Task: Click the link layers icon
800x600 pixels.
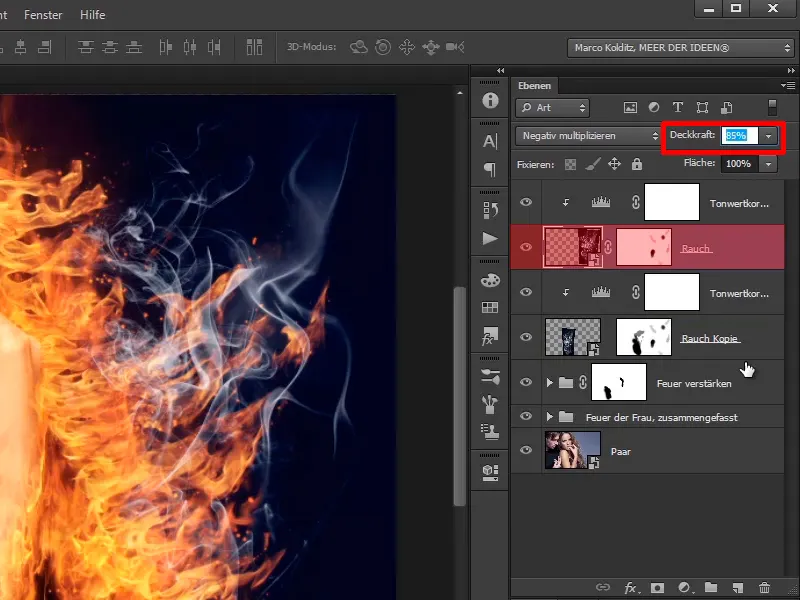Action: (x=603, y=587)
